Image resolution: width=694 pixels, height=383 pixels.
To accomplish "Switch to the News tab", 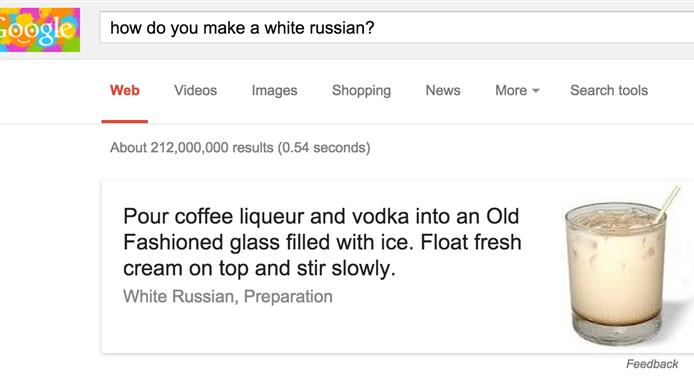I will pos(443,90).
